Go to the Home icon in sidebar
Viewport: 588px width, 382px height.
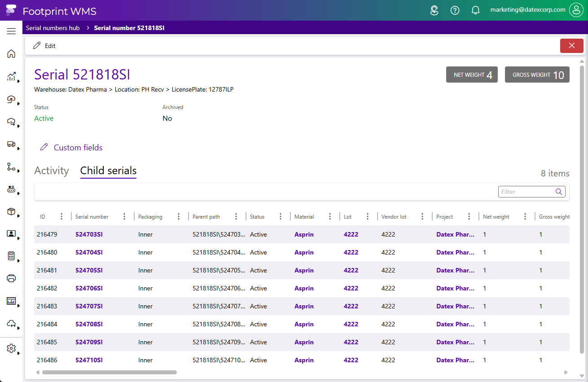(11, 54)
